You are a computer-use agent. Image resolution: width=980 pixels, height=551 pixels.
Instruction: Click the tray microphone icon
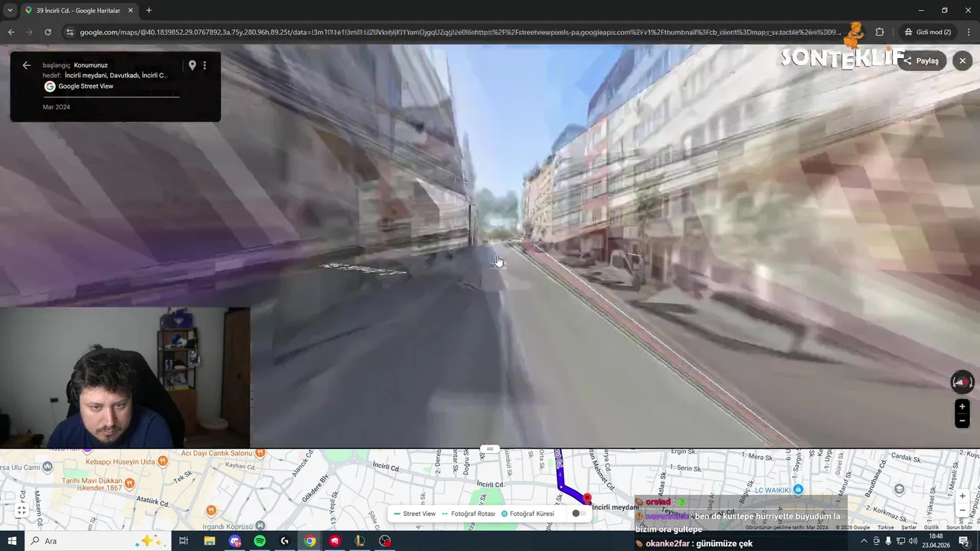point(888,541)
